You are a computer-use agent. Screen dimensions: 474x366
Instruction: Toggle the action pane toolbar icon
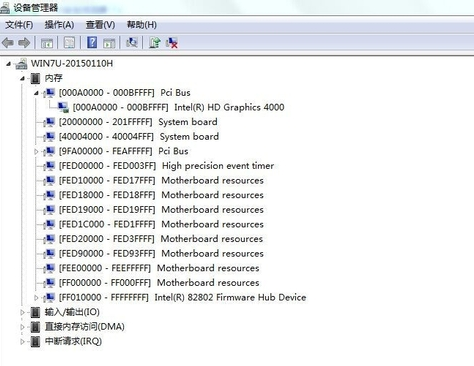(x=109, y=43)
